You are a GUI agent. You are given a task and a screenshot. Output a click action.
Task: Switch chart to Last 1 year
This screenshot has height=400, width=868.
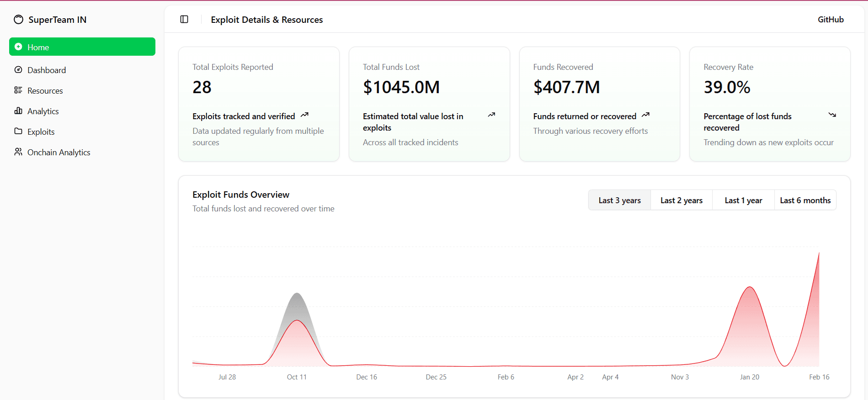(743, 200)
